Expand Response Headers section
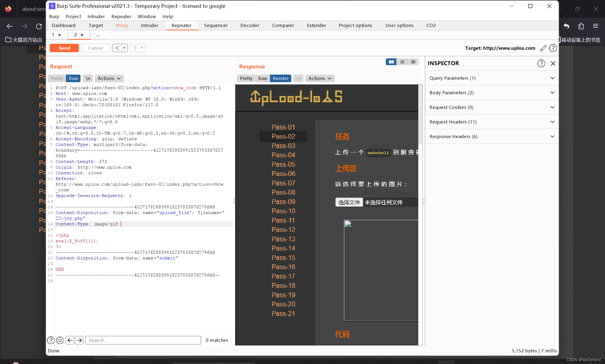Viewport: 605px width, 364px height. 492,136
